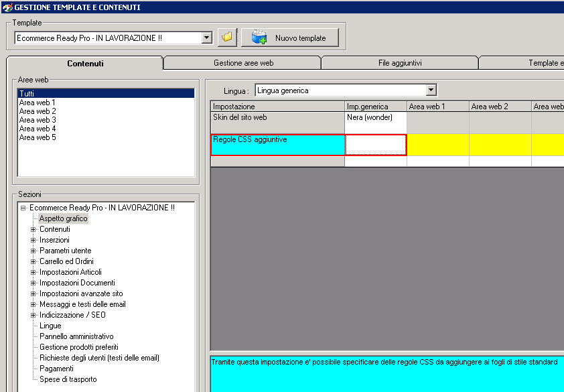Expand the Contenuti tree node
This screenshot has width=564, height=392.
(33, 229)
